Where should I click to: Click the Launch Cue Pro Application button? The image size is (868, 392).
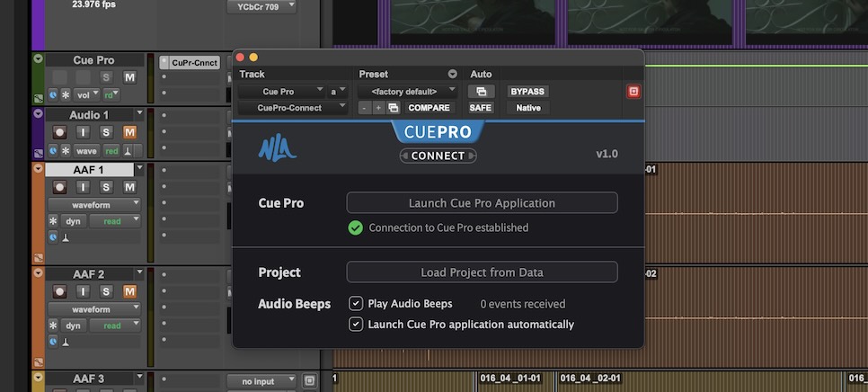click(482, 202)
